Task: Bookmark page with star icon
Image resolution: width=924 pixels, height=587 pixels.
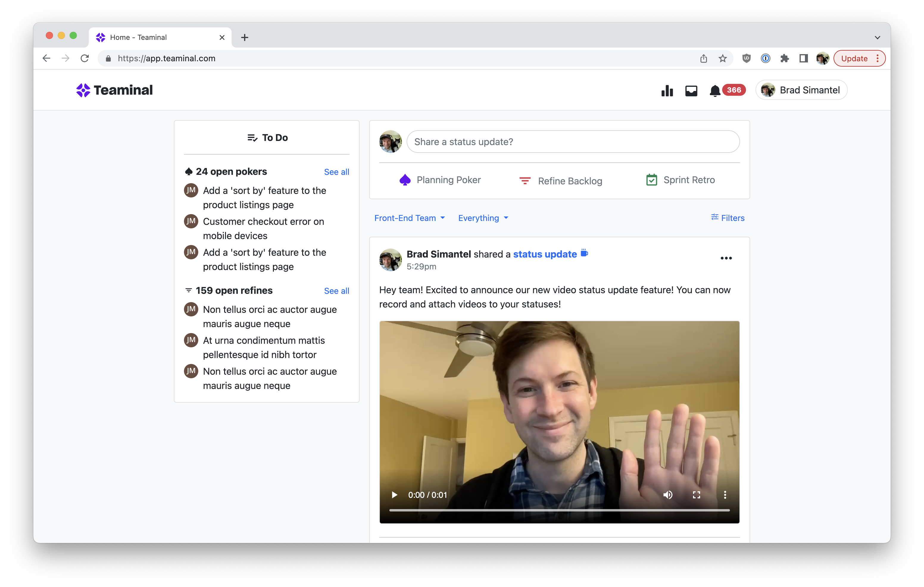Action: [x=722, y=58]
